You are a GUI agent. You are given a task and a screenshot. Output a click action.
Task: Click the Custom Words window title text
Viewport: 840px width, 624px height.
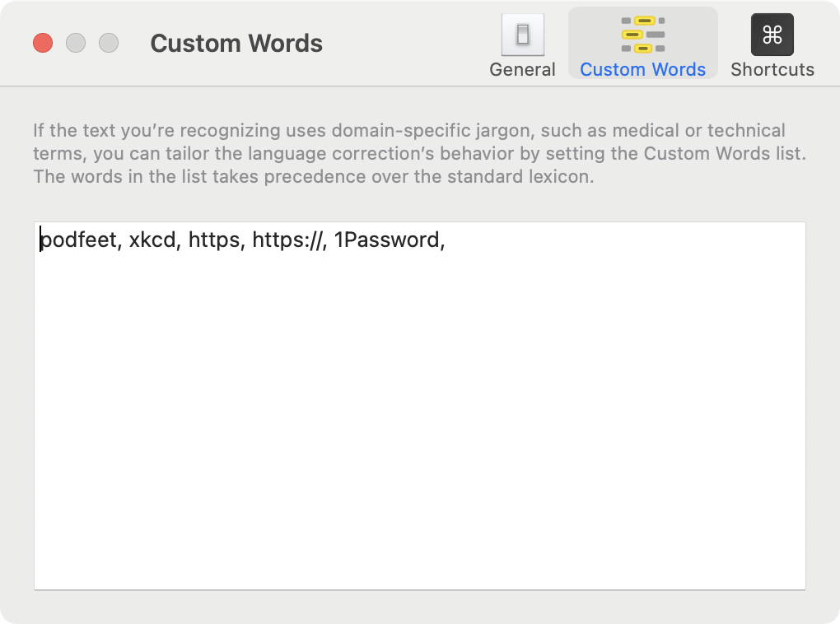tap(236, 43)
